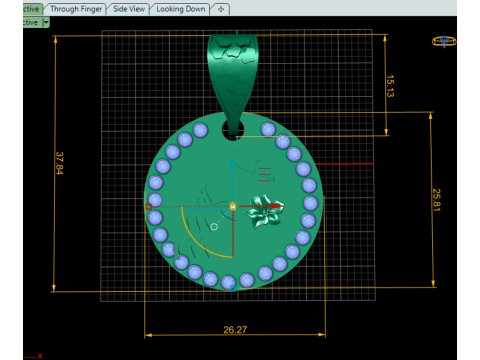Select the 26.27 width dimension text
This screenshot has height=360, width=480.
coord(235,330)
